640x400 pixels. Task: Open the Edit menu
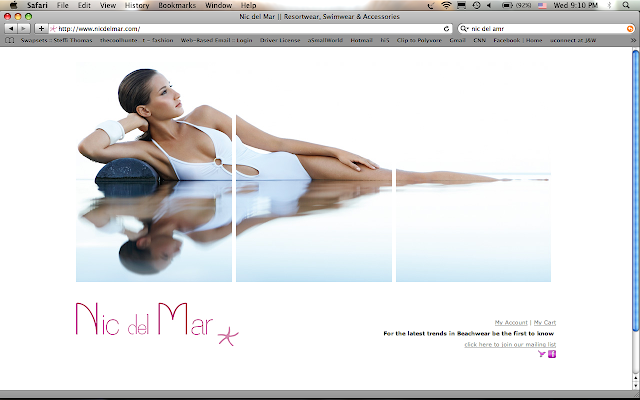pyautogui.click(x=84, y=5)
